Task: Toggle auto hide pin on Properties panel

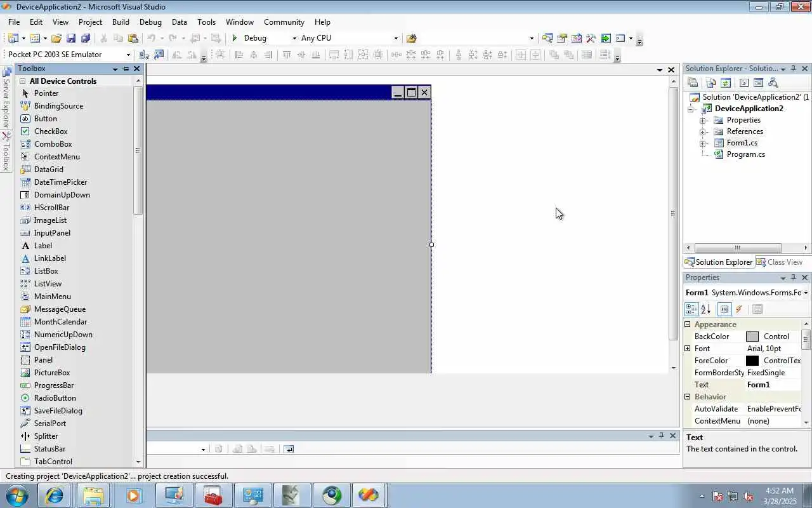Action: click(x=793, y=277)
